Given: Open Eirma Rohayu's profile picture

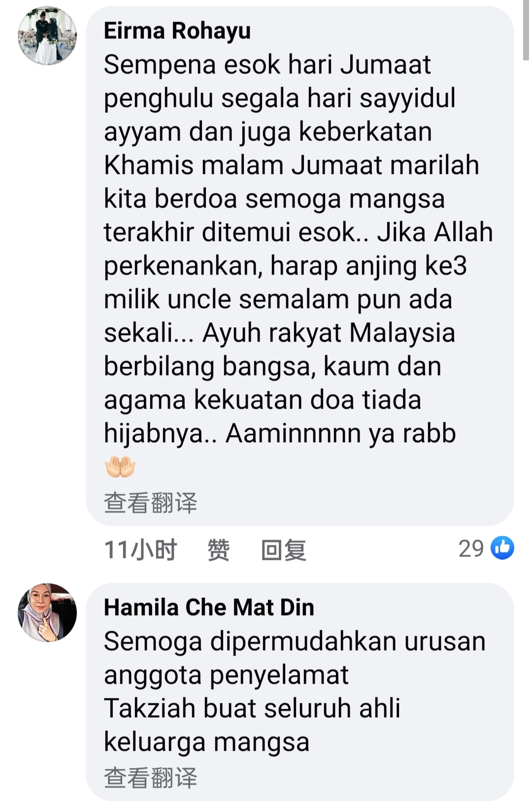Looking at the screenshot, I should (47, 35).
